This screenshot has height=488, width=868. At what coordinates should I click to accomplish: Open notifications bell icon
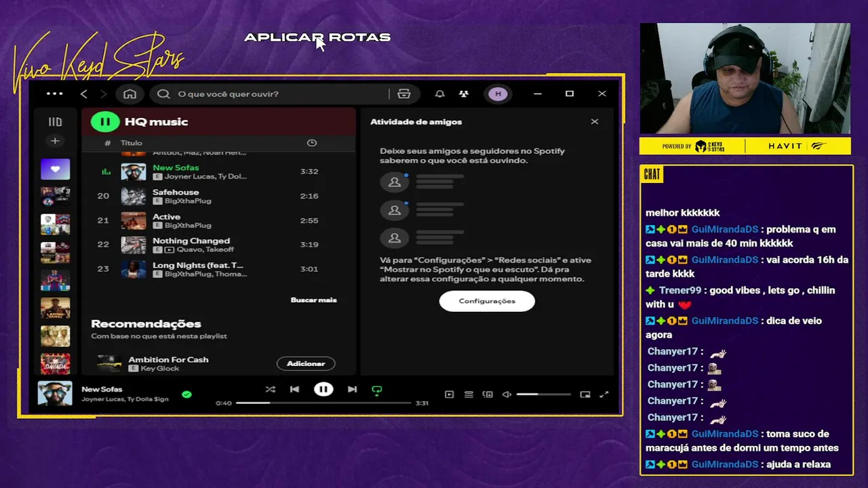tap(440, 94)
